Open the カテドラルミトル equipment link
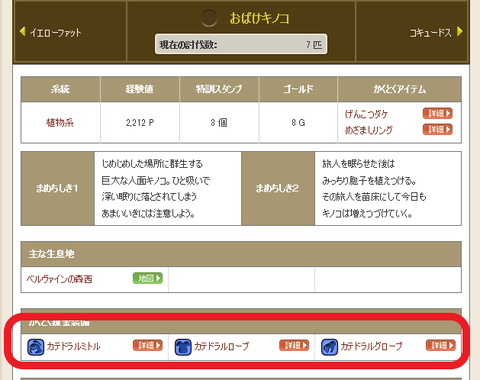This screenshot has height=380, width=480. tap(73, 346)
